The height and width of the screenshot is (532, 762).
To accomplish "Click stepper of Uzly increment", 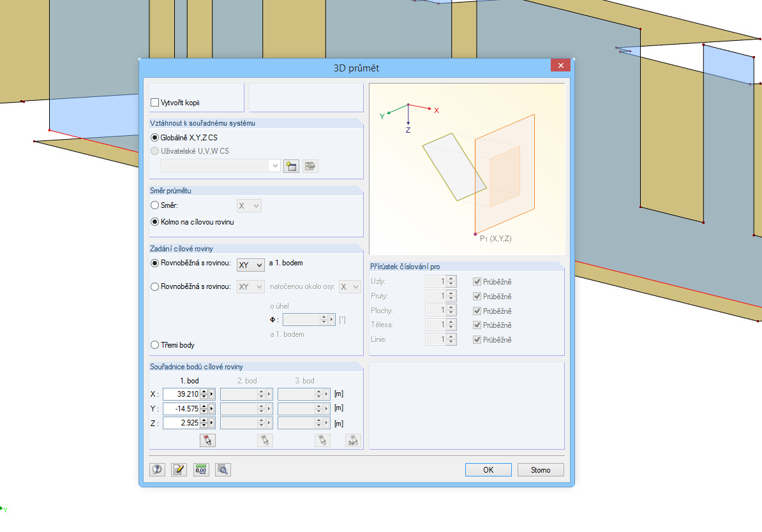I will 451,281.
